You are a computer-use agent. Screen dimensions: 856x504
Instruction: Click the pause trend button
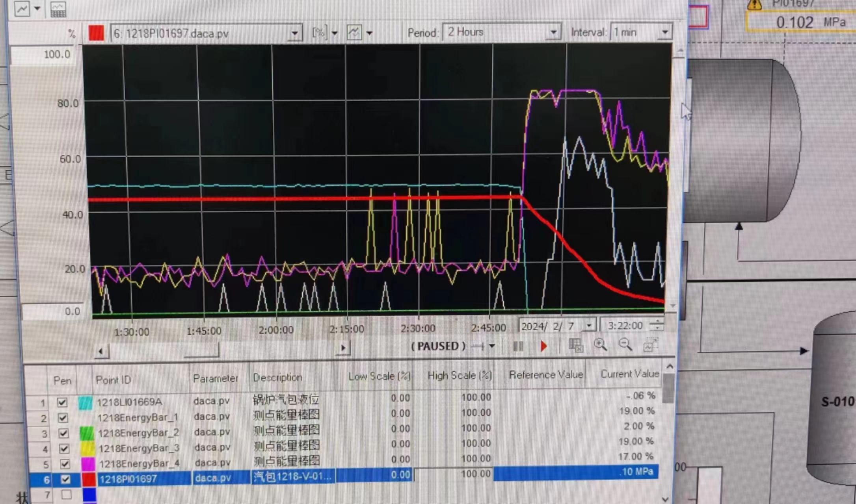518,346
